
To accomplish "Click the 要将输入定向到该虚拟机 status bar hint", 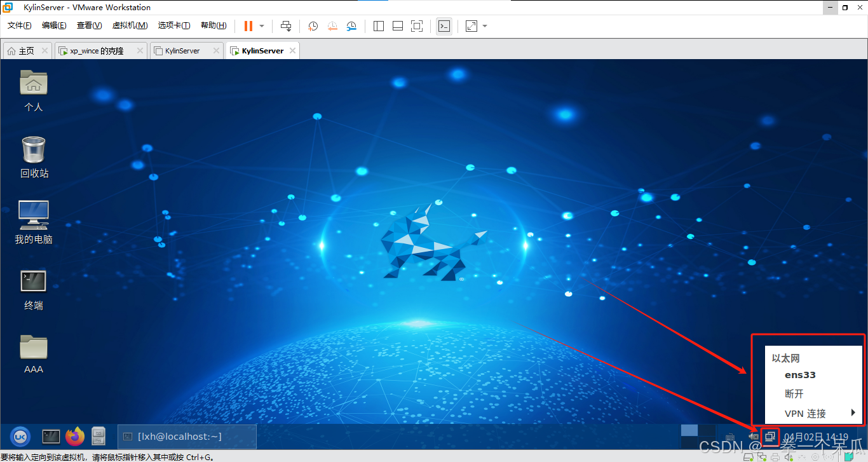I will [x=107, y=457].
